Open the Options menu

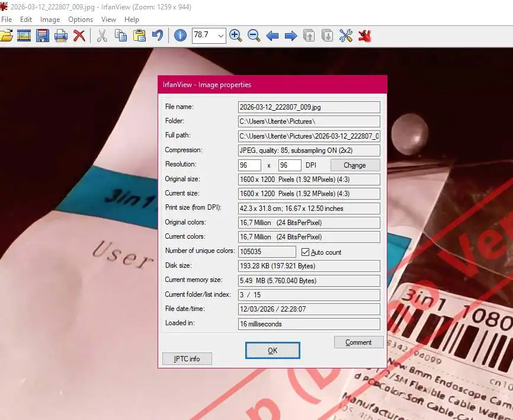pyautogui.click(x=81, y=20)
